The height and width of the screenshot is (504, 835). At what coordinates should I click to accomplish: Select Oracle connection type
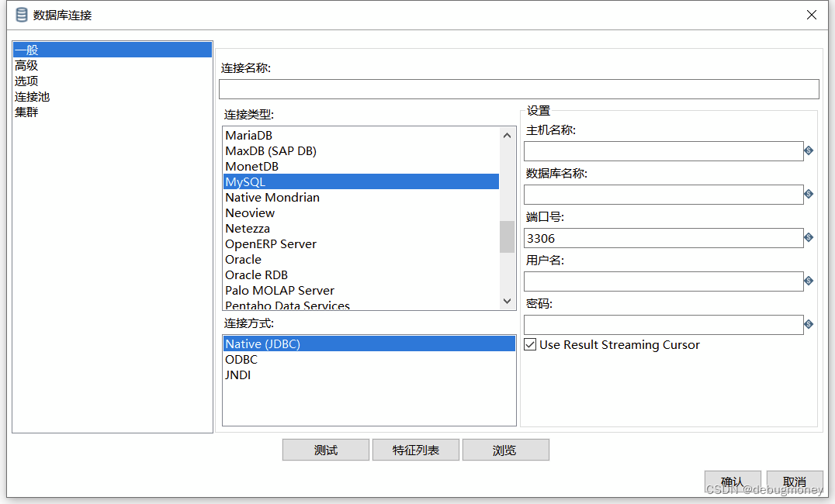(x=361, y=259)
